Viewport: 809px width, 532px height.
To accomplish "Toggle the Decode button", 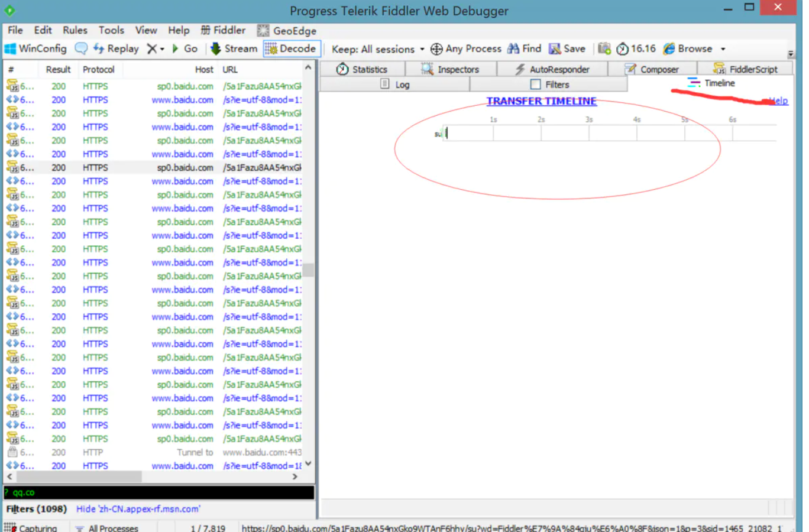I will [x=290, y=49].
